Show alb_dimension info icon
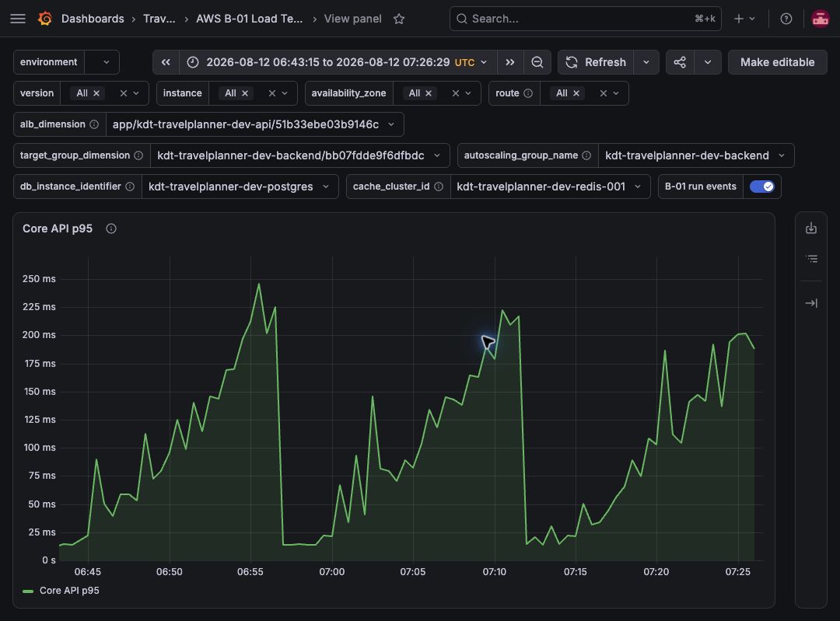840x621 pixels. 94,124
